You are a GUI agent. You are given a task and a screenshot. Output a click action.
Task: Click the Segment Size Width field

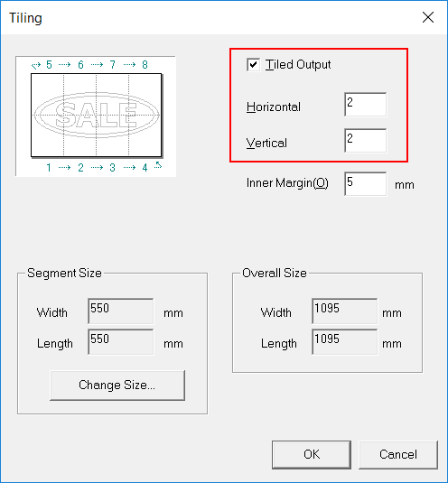coord(121,311)
